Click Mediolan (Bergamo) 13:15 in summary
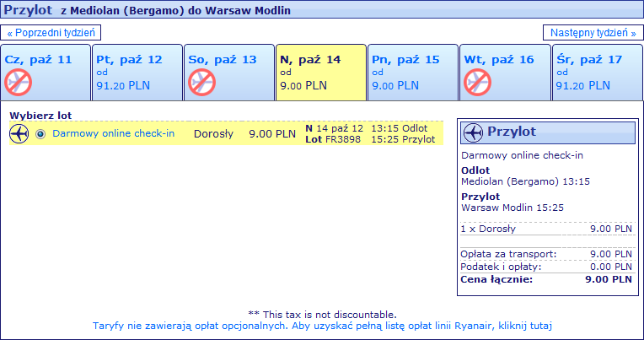 point(526,181)
